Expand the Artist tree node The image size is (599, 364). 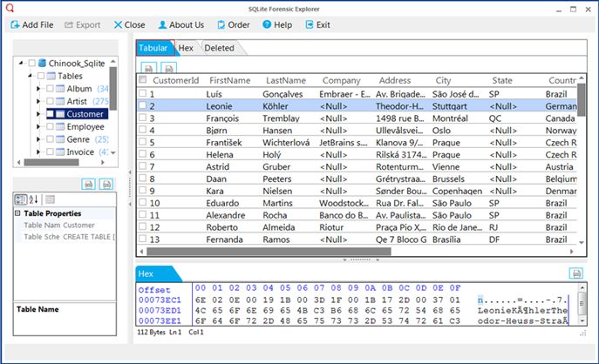coord(38,101)
